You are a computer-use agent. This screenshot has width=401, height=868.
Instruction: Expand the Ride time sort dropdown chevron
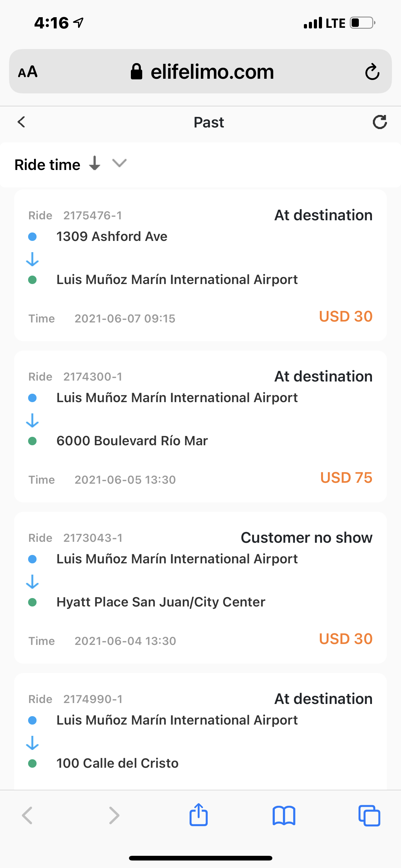pyautogui.click(x=120, y=163)
